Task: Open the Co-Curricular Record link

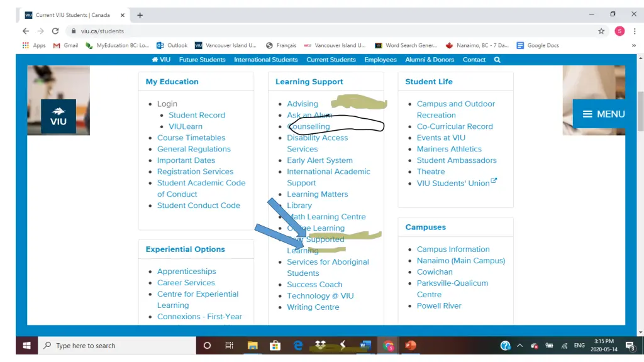Action: (x=455, y=126)
